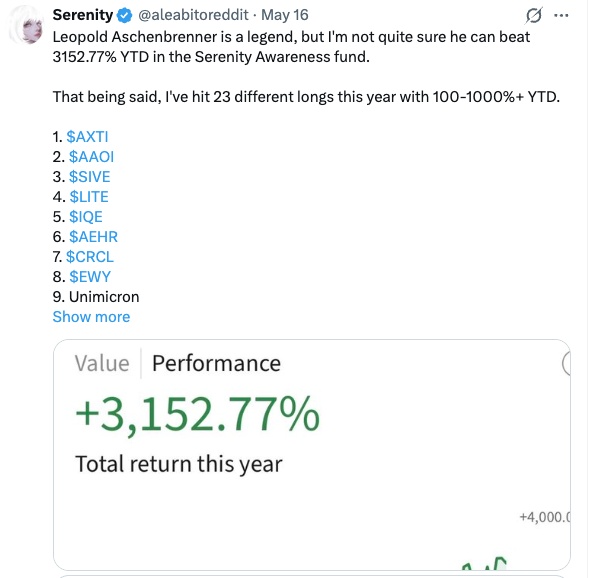Open the $CRCL cashtag

90,256
